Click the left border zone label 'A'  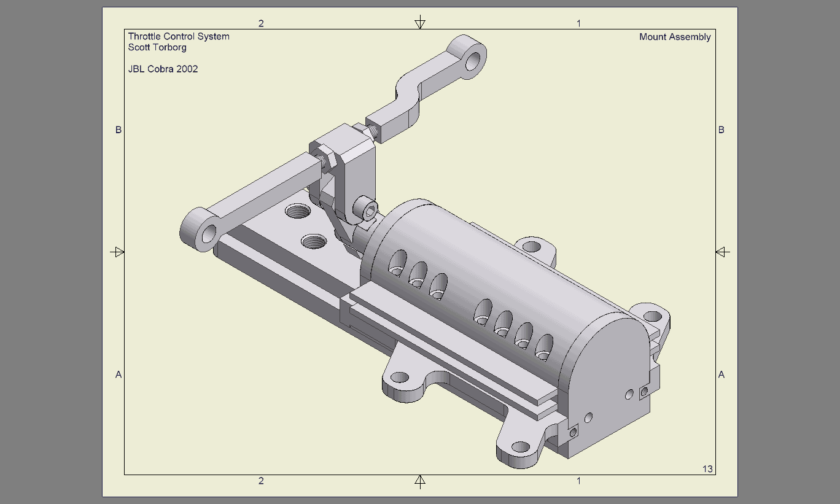[x=119, y=374]
